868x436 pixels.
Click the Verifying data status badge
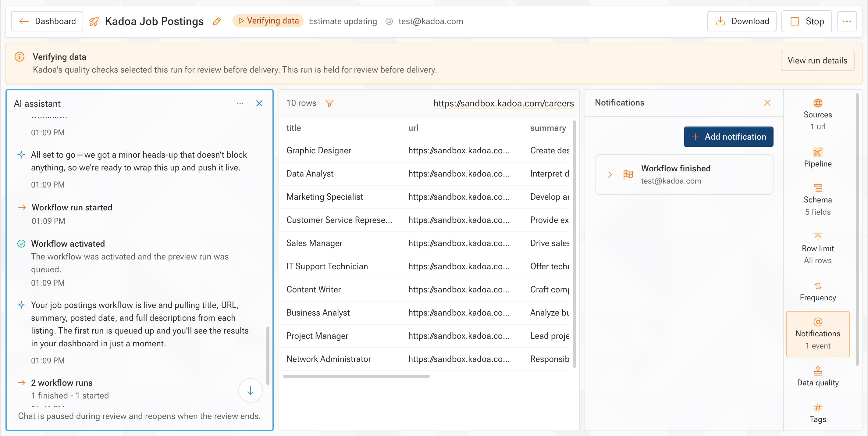268,21
